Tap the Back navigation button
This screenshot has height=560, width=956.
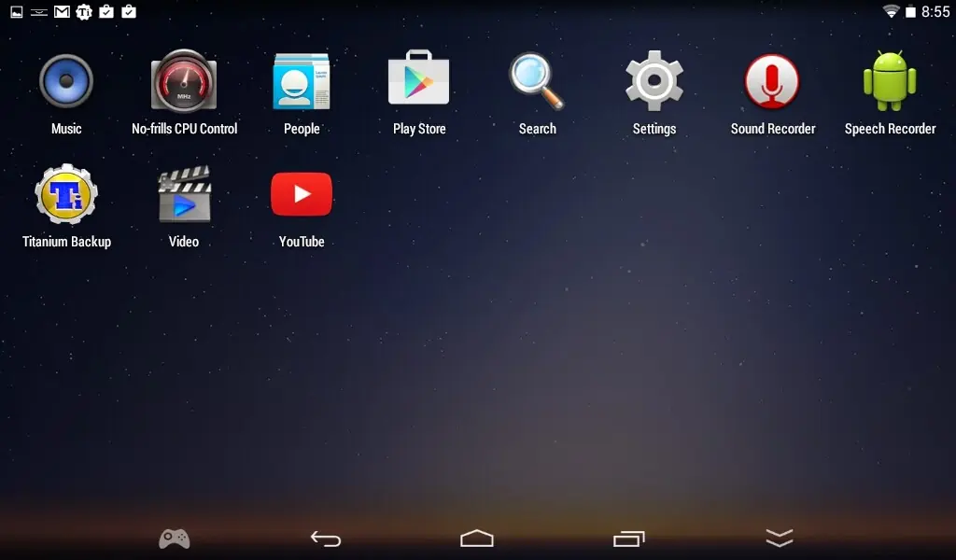[326, 539]
